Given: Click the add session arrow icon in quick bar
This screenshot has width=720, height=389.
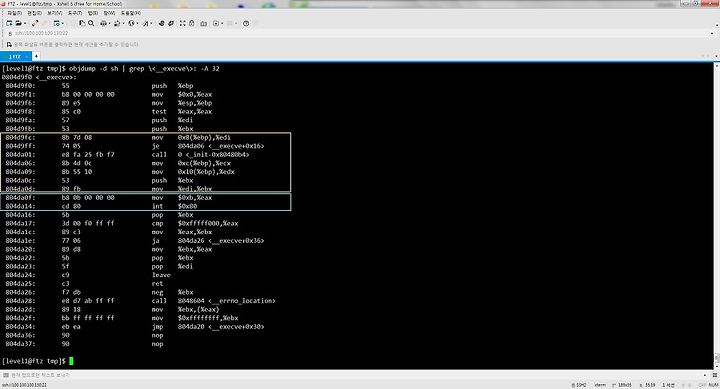Looking at the screenshot, I should click(9, 45).
